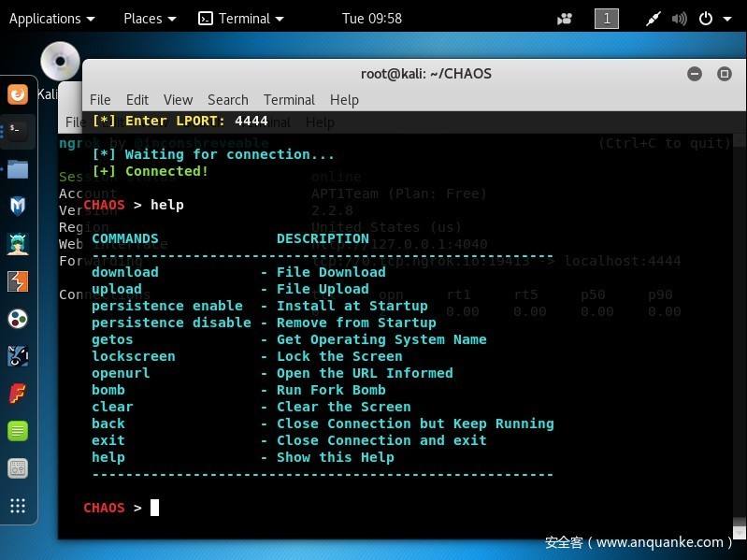Open workspace indicator number 1
Image resolution: width=747 pixels, height=560 pixels.
pyautogui.click(x=607, y=19)
